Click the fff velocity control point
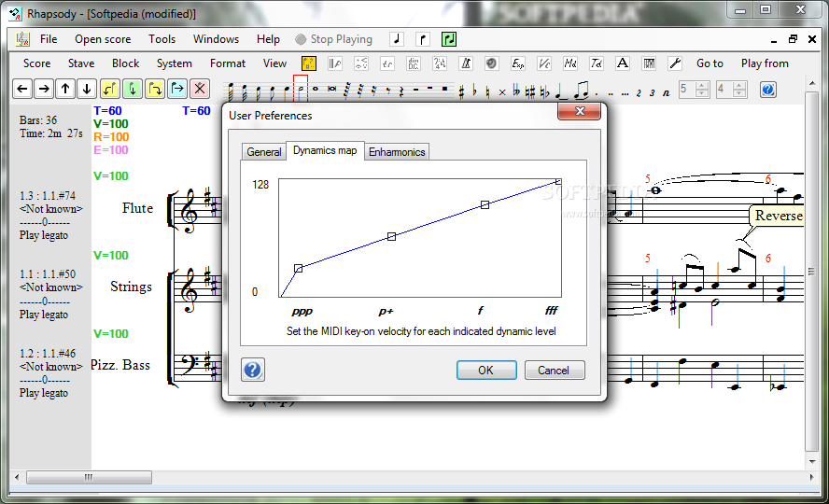829x504 pixels. click(x=558, y=182)
